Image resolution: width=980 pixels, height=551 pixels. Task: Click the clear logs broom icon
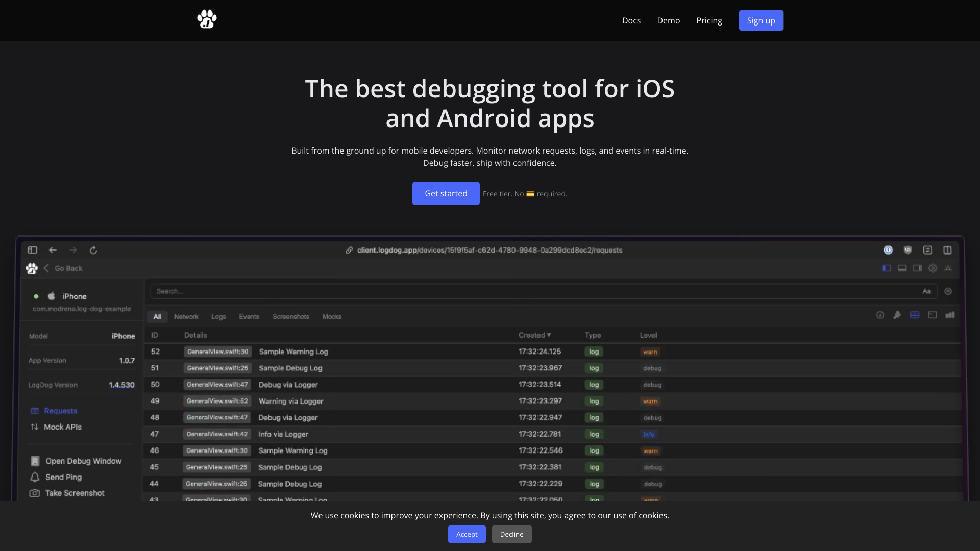click(897, 315)
